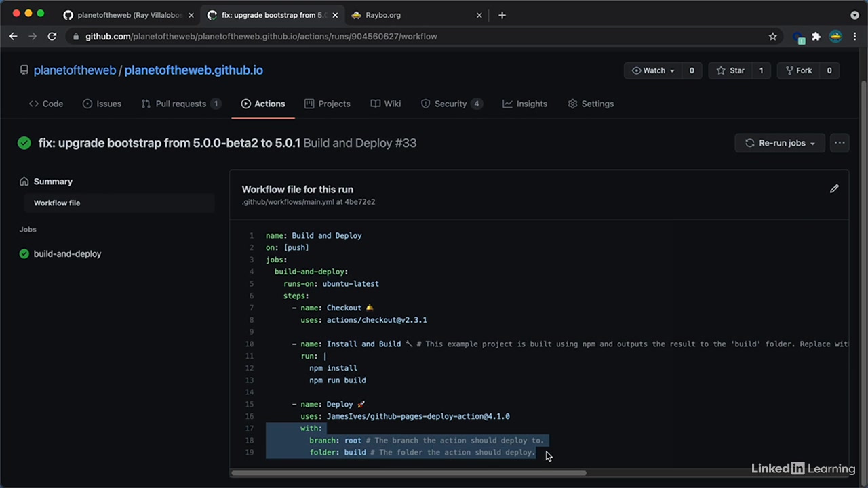
Task: Open the tab search dropdown arrow
Action: pyautogui.click(x=854, y=15)
